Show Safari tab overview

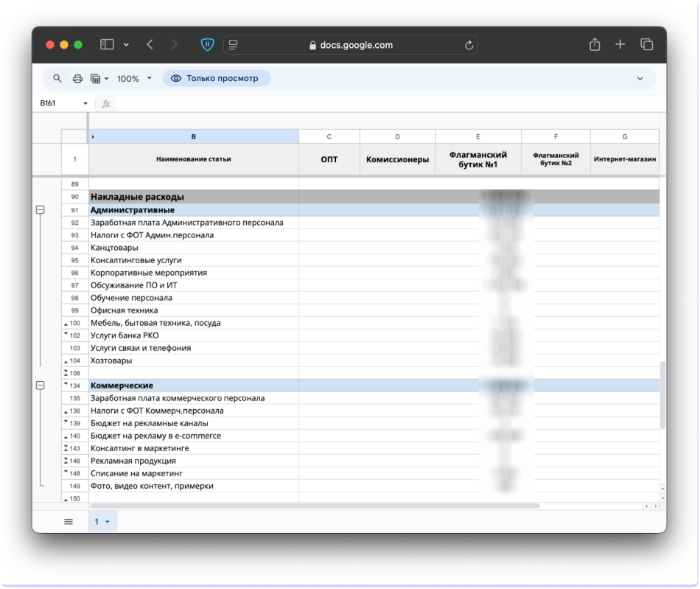[646, 45]
